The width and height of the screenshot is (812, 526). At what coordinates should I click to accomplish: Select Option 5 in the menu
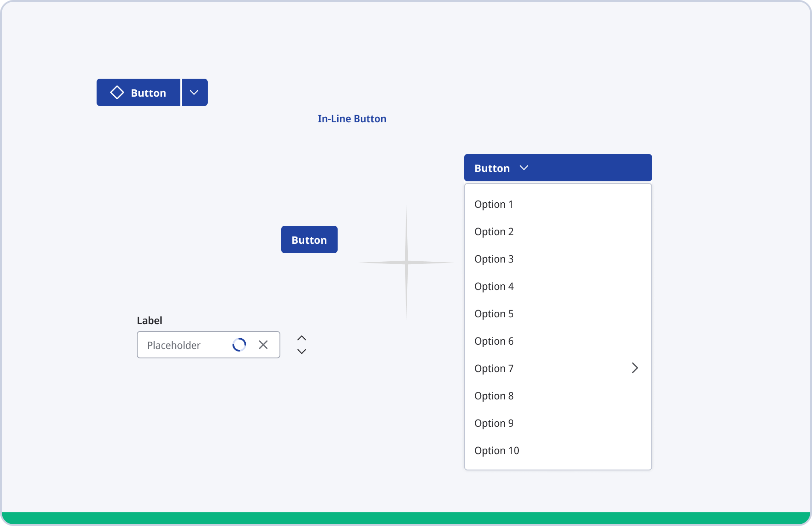click(494, 314)
